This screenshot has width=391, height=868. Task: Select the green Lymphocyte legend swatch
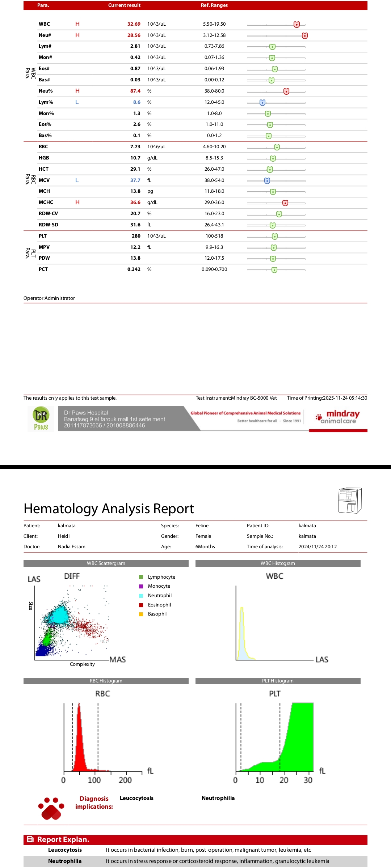pyautogui.click(x=141, y=577)
